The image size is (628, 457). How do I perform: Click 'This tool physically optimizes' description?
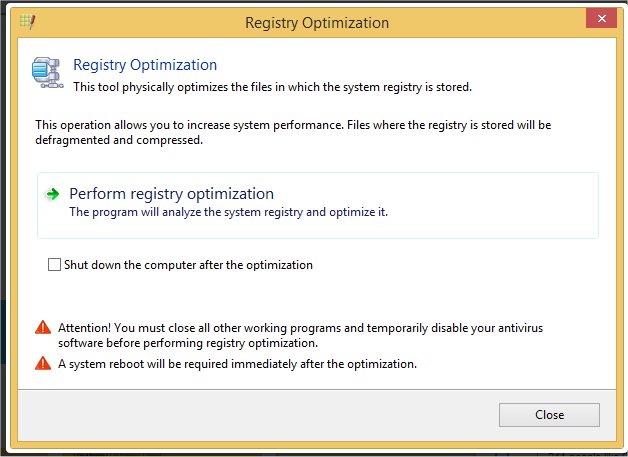pos(272,87)
